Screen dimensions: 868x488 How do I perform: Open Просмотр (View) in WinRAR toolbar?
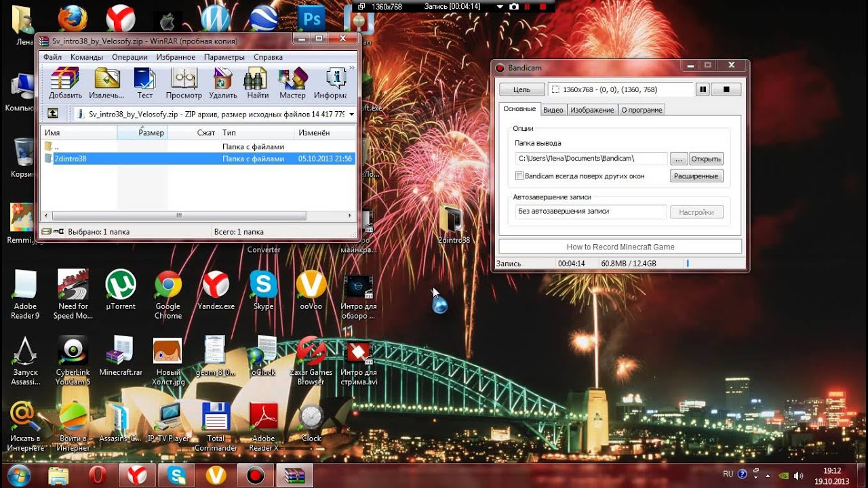click(x=184, y=83)
